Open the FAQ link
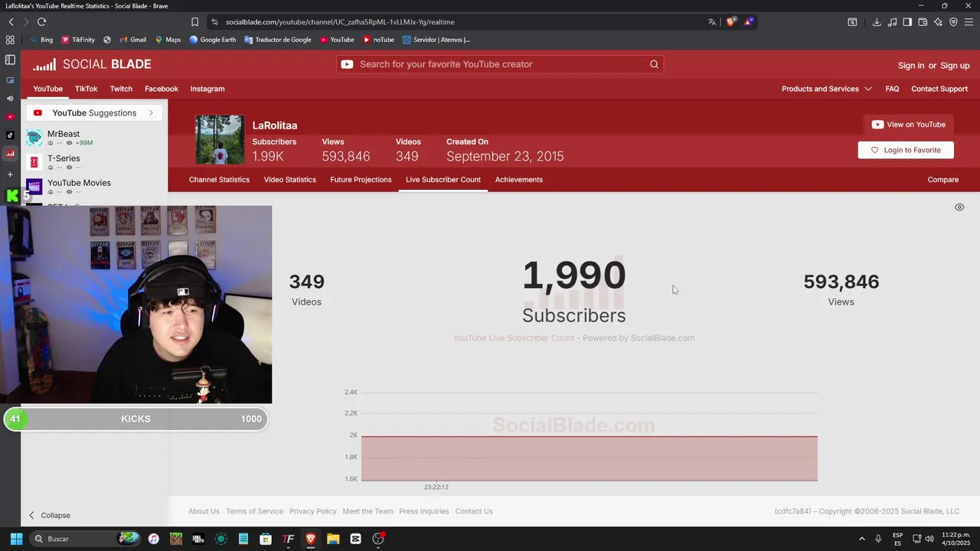Image resolution: width=980 pixels, height=551 pixels. click(892, 89)
